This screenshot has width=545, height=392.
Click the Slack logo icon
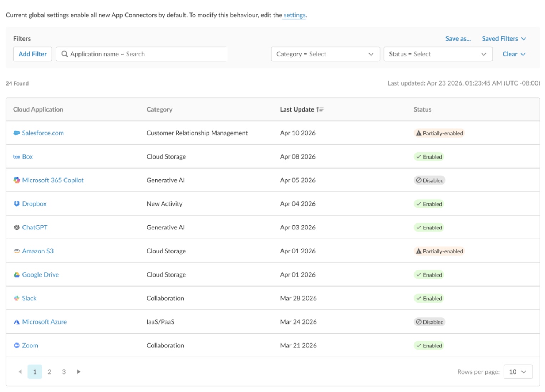[16, 298]
